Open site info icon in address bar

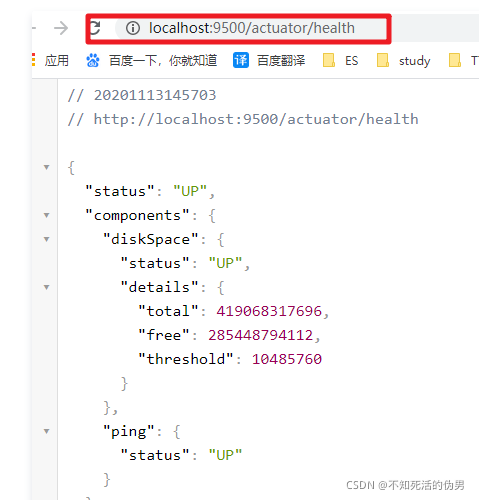(133, 28)
